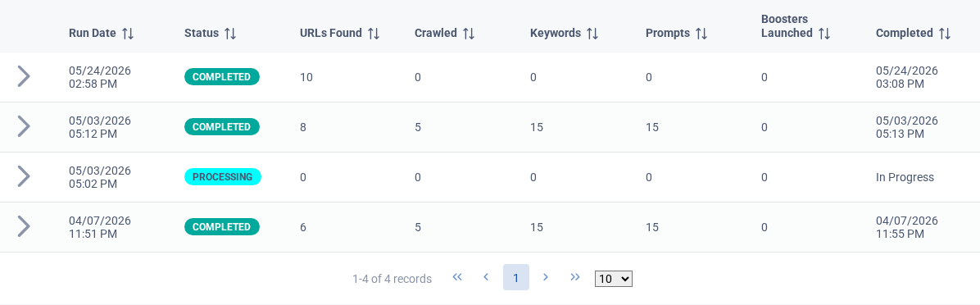This screenshot has height=305, width=980.
Task: Click the Prompts column header
Action: (668, 34)
